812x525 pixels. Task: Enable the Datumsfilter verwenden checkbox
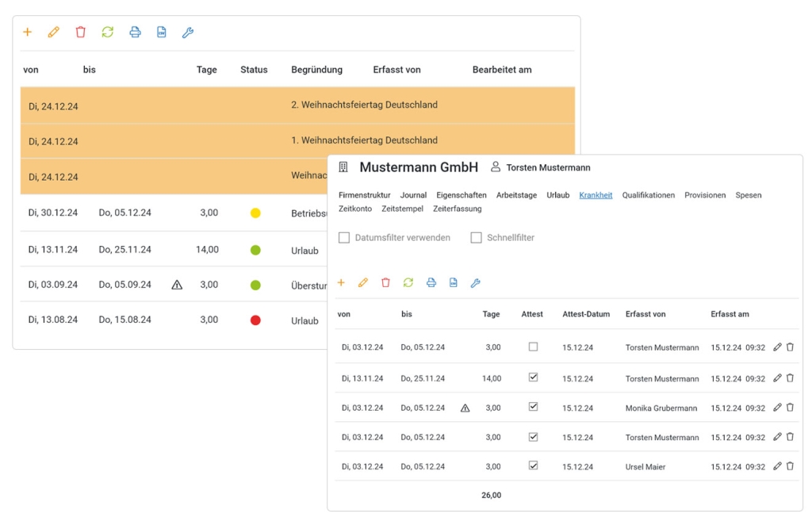(x=344, y=238)
